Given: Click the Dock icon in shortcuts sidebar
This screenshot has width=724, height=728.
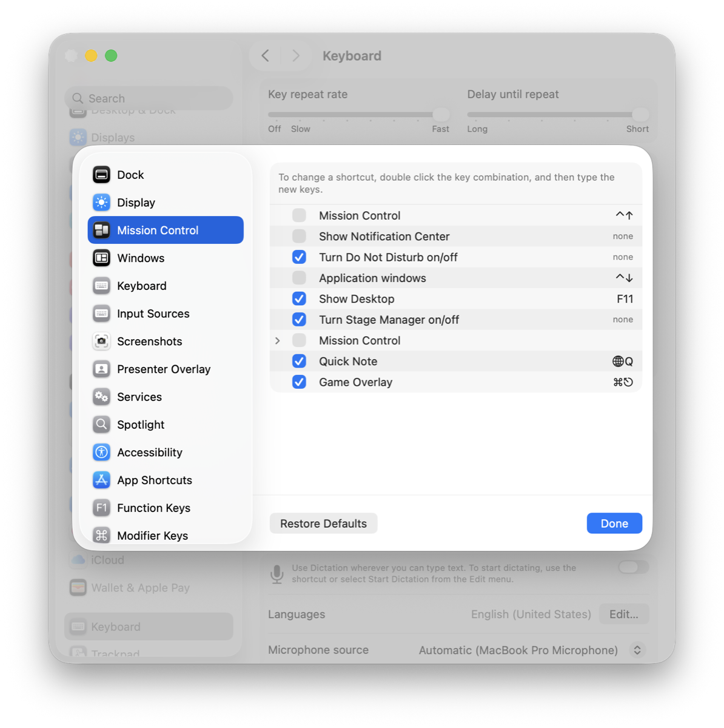Looking at the screenshot, I should [x=101, y=175].
